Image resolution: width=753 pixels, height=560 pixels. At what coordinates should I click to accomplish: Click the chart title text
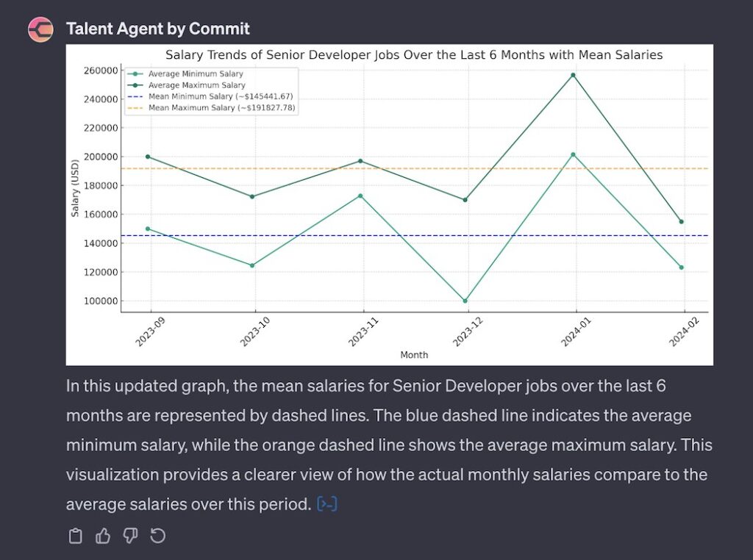tap(415, 54)
